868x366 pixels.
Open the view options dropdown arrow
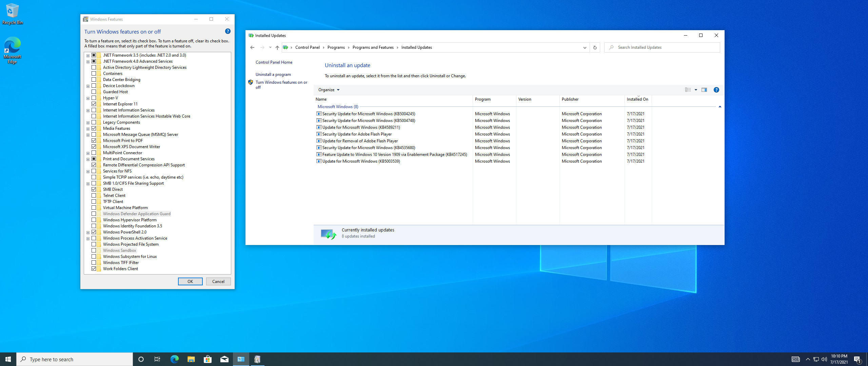point(696,90)
